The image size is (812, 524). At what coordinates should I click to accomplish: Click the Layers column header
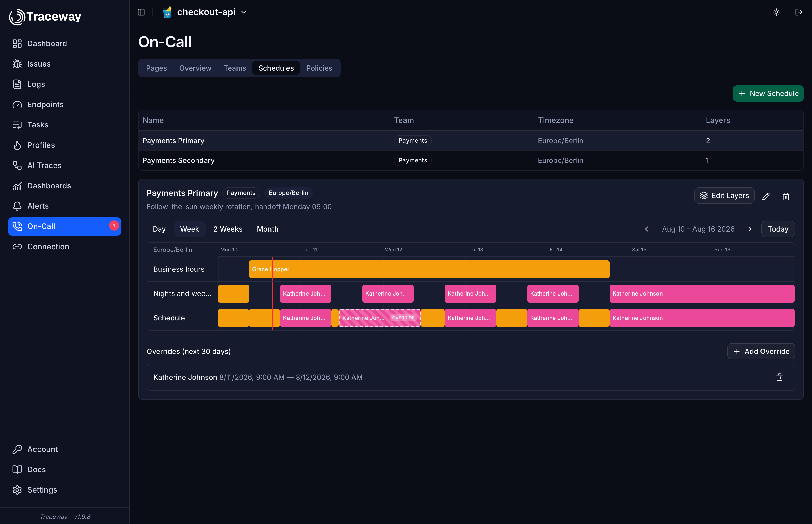pyautogui.click(x=718, y=120)
